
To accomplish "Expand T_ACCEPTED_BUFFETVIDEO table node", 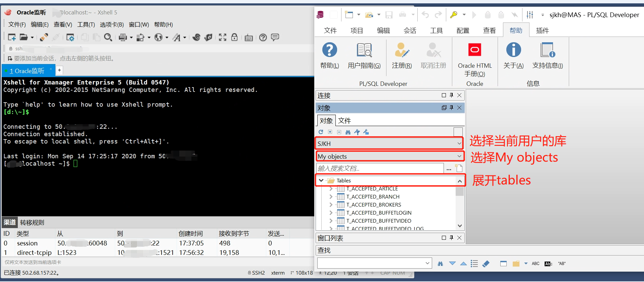I will click(331, 221).
